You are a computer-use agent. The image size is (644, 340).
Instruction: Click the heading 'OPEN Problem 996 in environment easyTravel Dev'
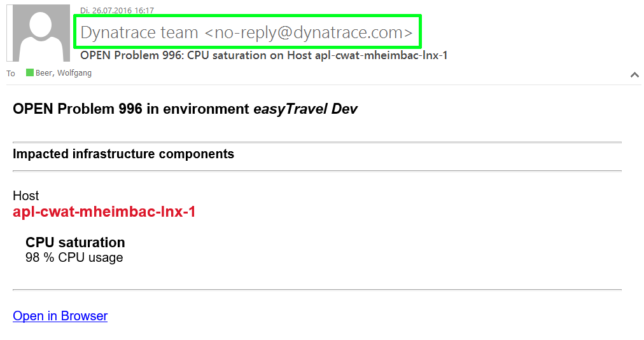(x=185, y=109)
